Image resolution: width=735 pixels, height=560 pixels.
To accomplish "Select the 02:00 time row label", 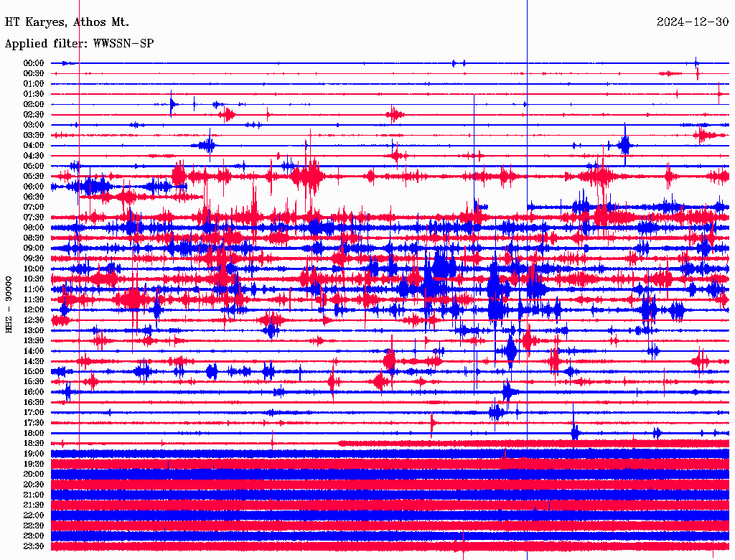I will (34, 105).
